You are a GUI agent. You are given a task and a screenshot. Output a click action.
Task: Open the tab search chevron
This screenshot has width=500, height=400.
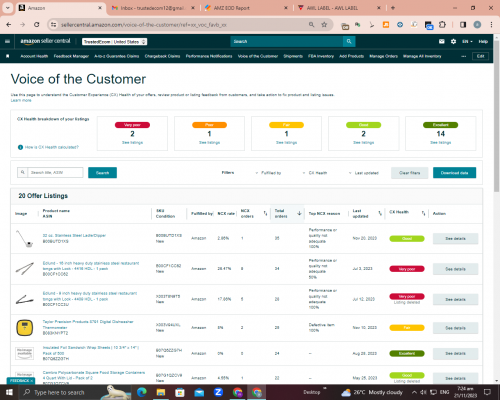[7, 8]
